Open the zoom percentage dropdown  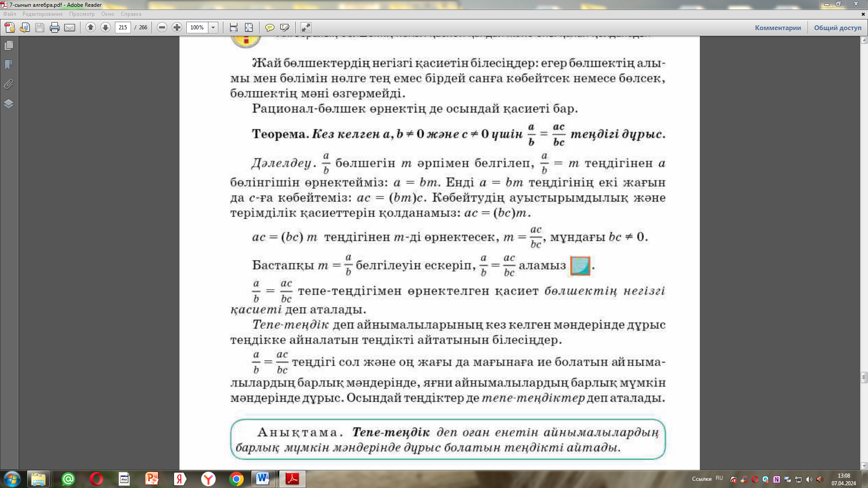[x=213, y=28]
